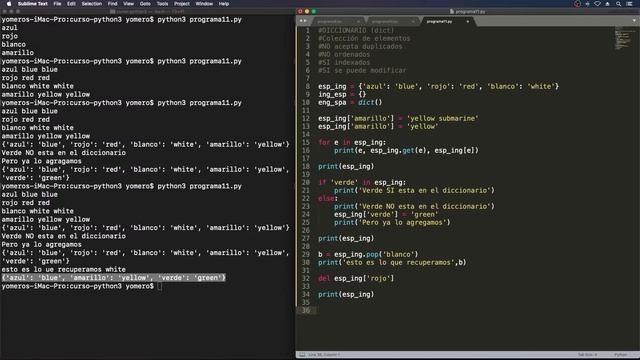Image resolution: width=640 pixels, height=360 pixels.
Task: Click the 'ing_esp = {}' code line
Action: 342,94
